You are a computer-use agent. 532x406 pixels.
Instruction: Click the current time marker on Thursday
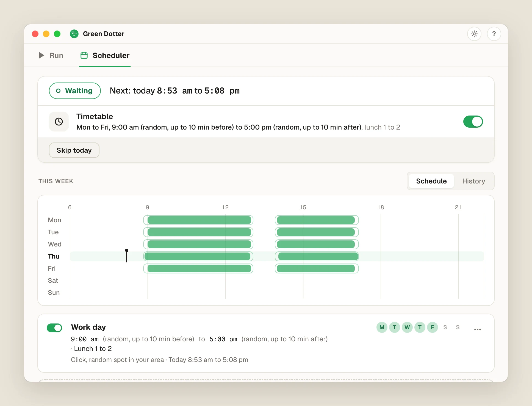click(x=127, y=256)
